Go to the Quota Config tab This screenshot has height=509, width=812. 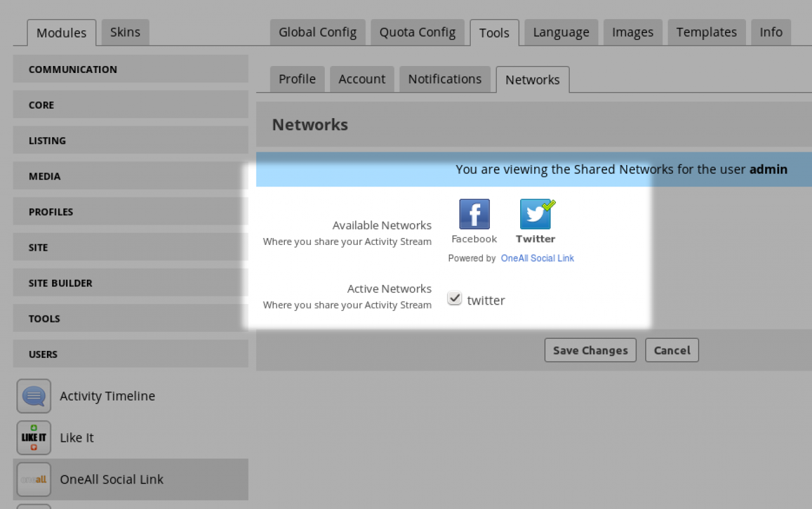tap(417, 32)
